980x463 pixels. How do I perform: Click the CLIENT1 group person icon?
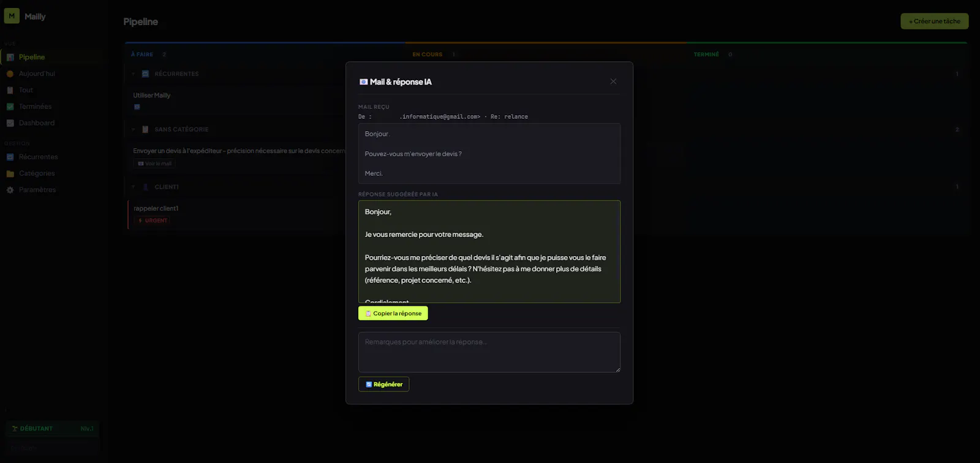pos(145,187)
